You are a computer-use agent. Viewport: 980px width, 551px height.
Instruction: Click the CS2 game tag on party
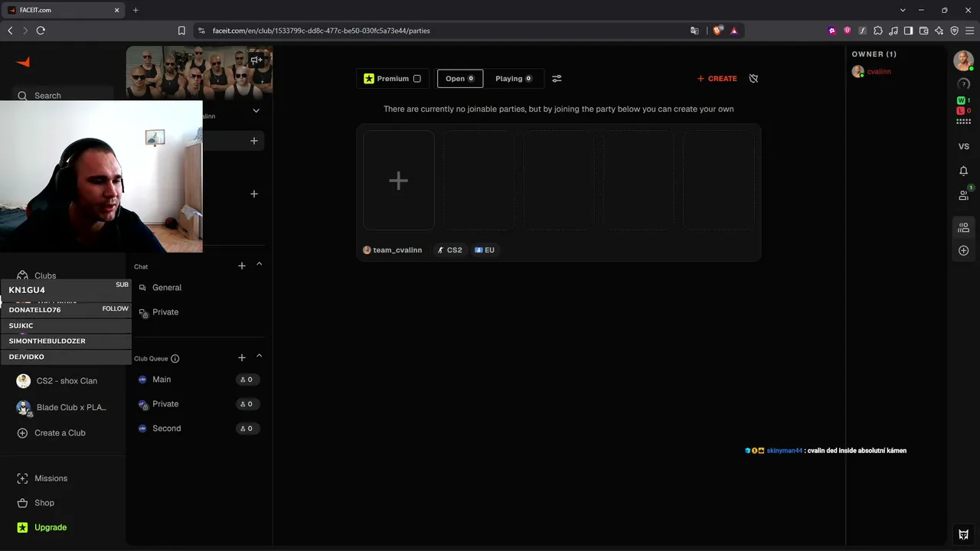[449, 250]
